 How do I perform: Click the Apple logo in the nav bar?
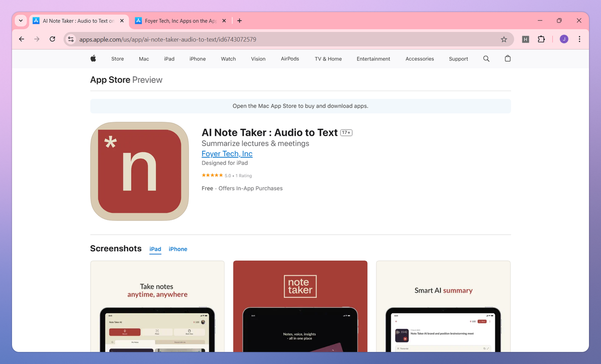pyautogui.click(x=93, y=59)
